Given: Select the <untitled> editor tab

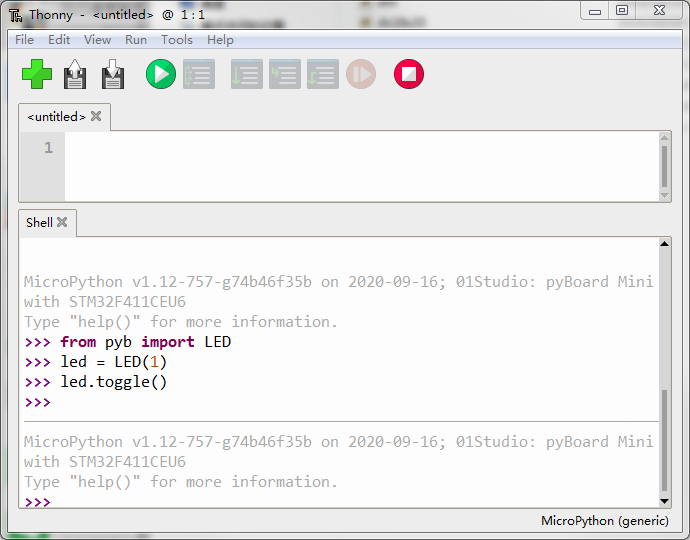Looking at the screenshot, I should point(56,117).
